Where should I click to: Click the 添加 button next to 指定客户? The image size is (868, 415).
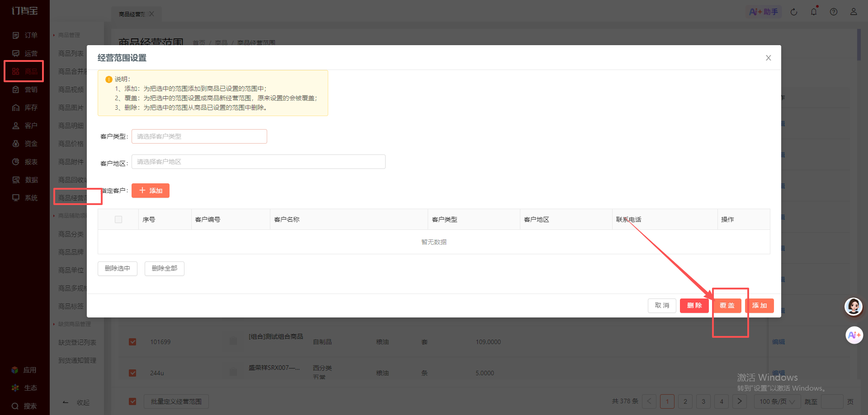[x=151, y=191]
